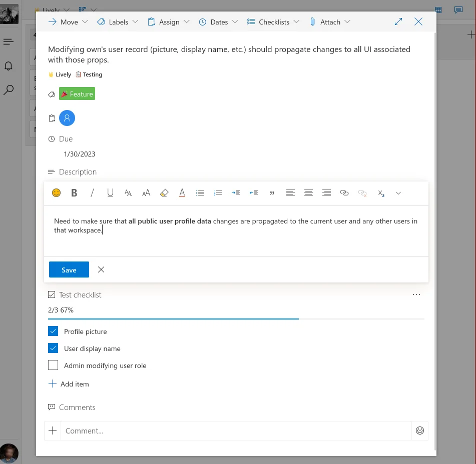The image size is (476, 464).
Task: Select the italic formatting icon
Action: pyautogui.click(x=92, y=193)
